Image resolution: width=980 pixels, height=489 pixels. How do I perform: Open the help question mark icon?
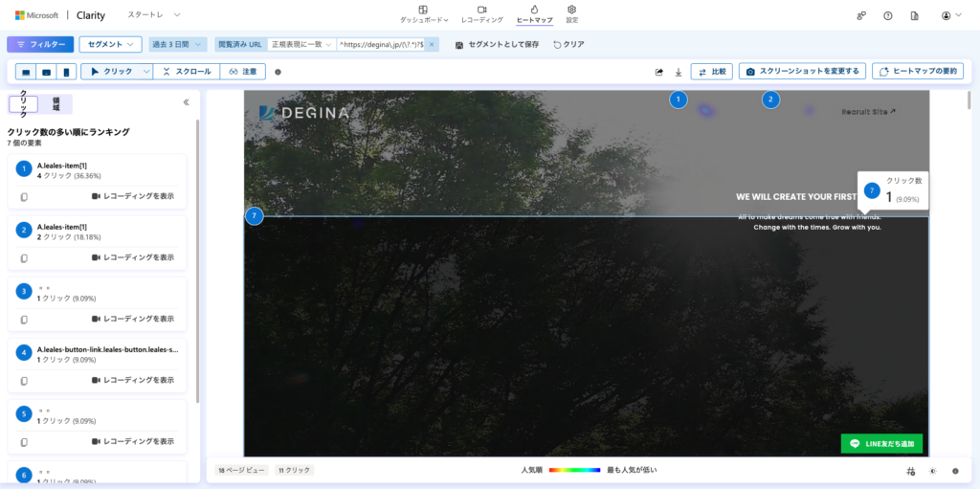(x=887, y=16)
